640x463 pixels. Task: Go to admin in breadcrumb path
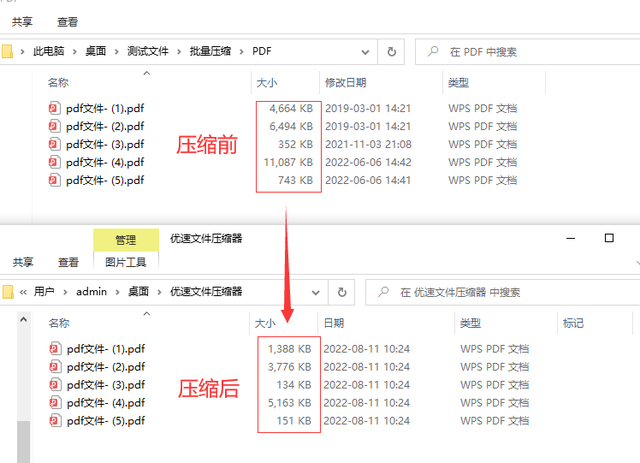[x=91, y=292]
